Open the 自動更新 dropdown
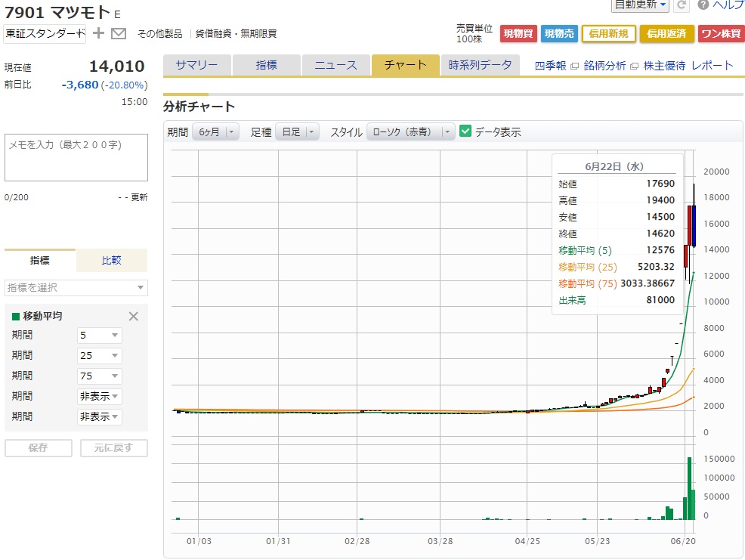745x560 pixels. pos(640,5)
